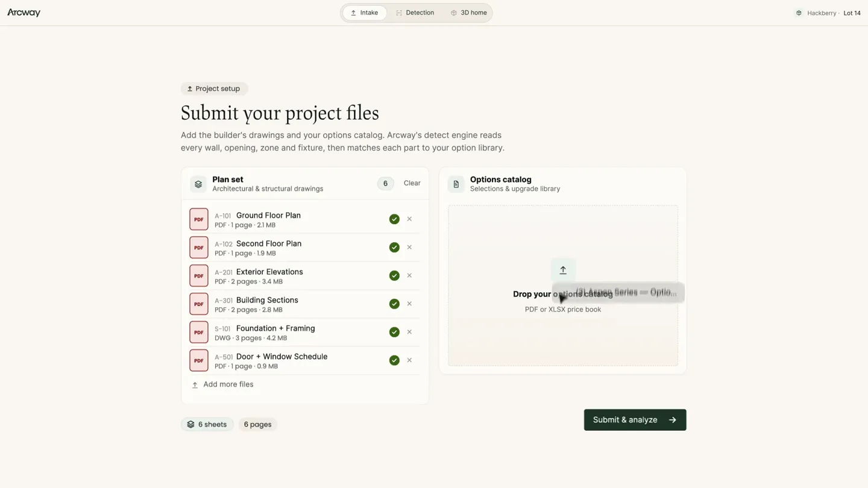The height and width of the screenshot is (488, 868).
Task: Click the upload arrow icon in Options catalog
Action: (563, 270)
